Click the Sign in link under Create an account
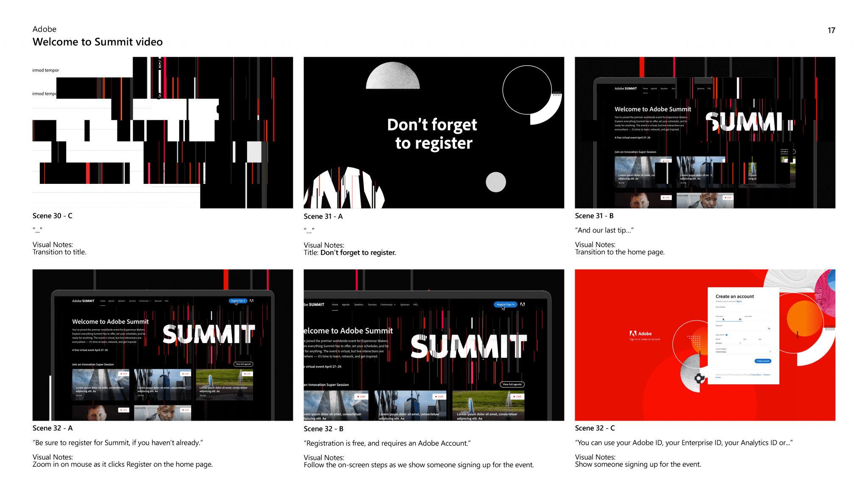Viewport: 868px width, 488px height. coord(739,301)
